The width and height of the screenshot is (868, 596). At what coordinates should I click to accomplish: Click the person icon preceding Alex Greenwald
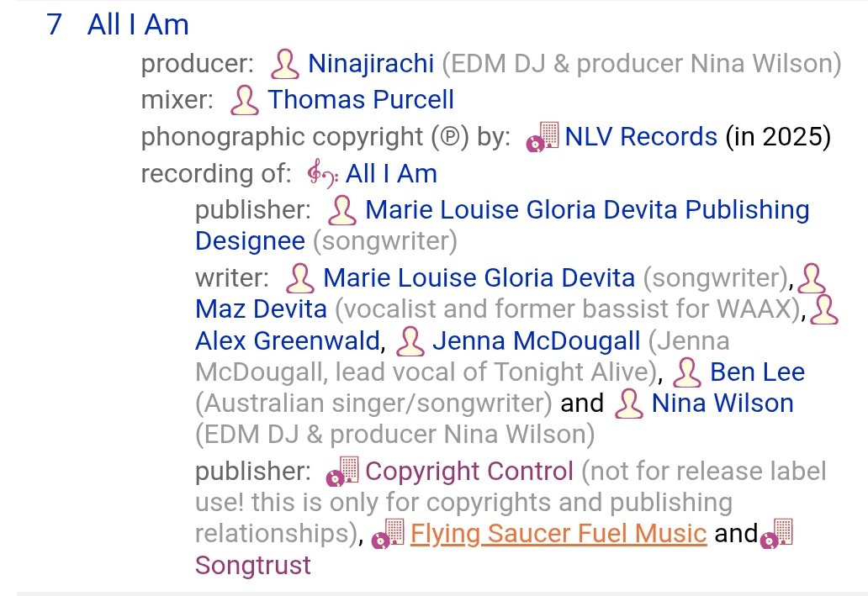click(824, 309)
